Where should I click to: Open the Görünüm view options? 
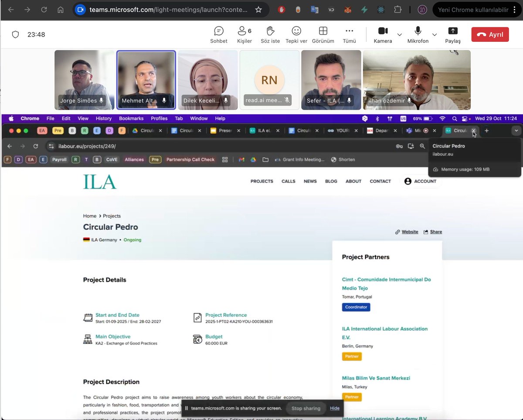[x=323, y=34]
